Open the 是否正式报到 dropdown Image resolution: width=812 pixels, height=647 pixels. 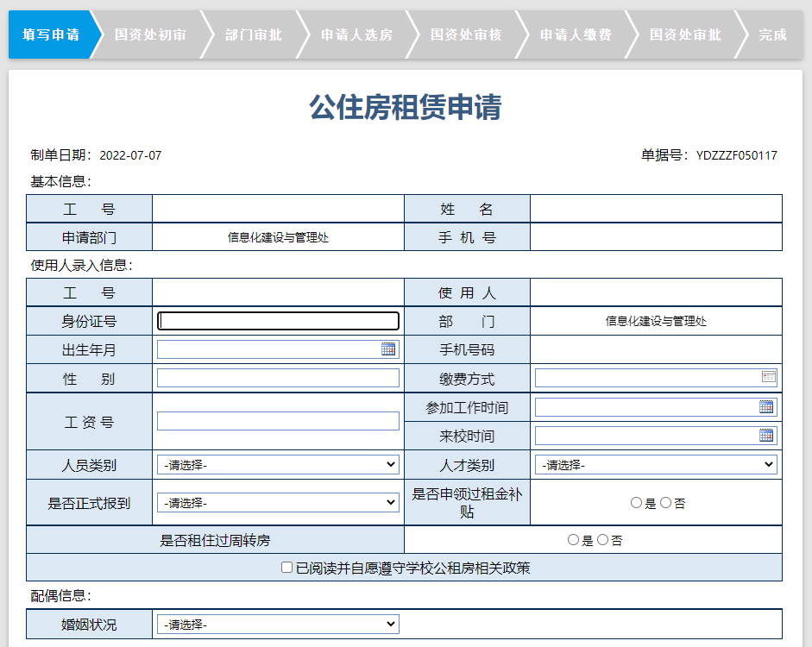click(278, 502)
